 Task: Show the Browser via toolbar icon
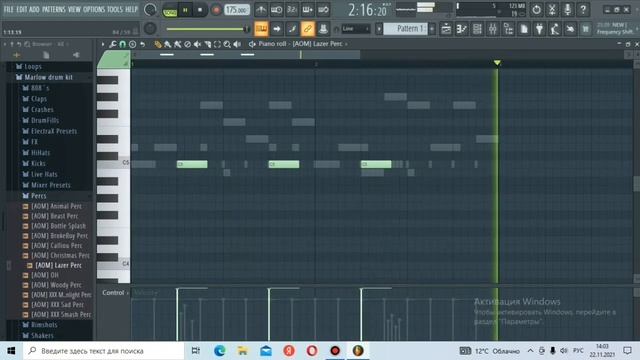coord(508,29)
